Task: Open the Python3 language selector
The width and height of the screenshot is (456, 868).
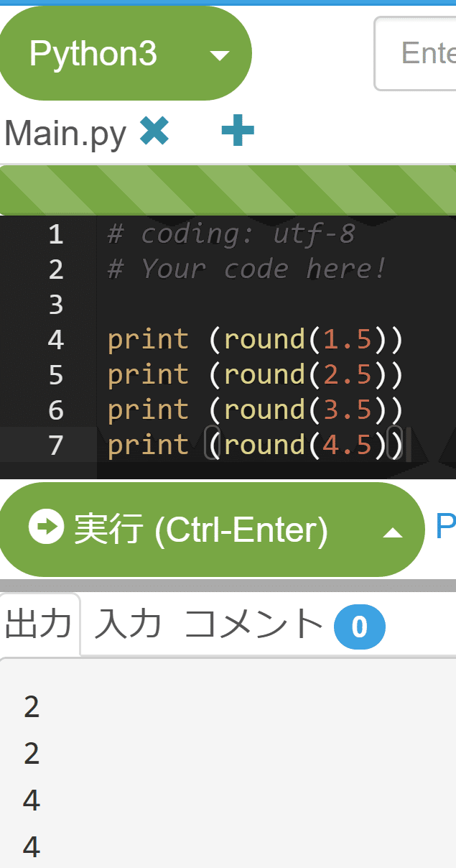Action: (x=93, y=54)
